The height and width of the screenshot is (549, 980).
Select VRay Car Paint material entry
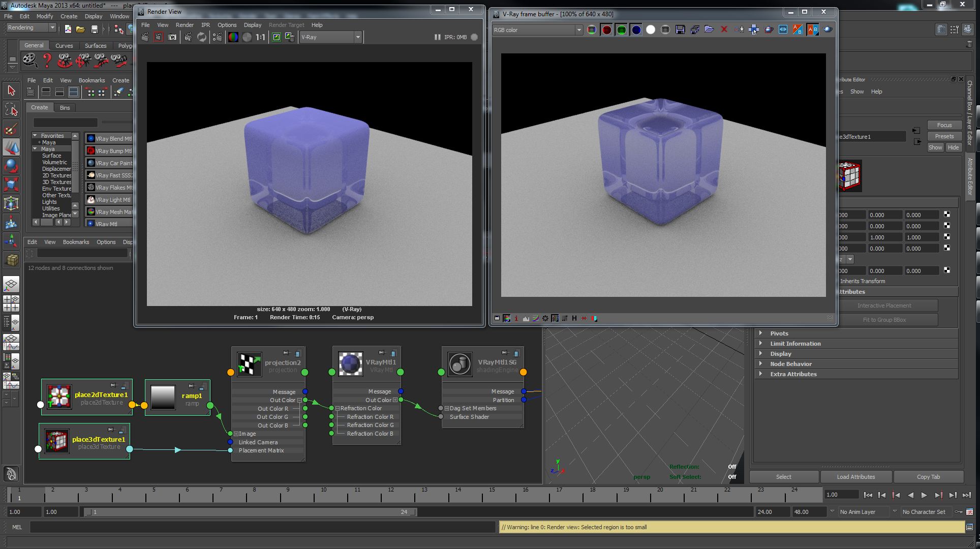[109, 163]
